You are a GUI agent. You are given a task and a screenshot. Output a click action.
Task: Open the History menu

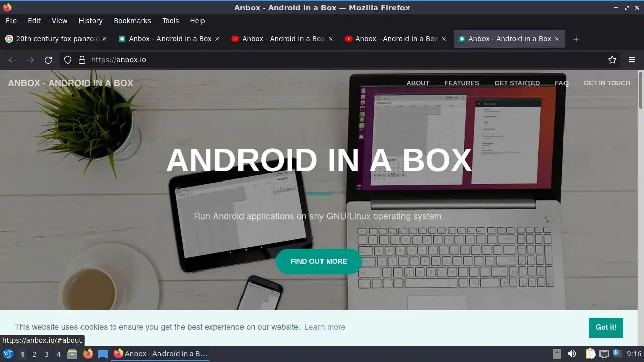point(91,21)
